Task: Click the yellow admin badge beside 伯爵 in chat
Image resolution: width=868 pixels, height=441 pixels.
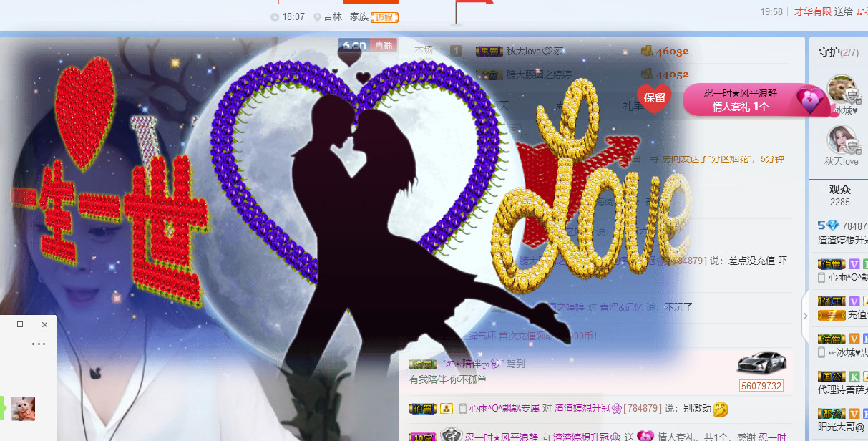Action: click(x=447, y=408)
